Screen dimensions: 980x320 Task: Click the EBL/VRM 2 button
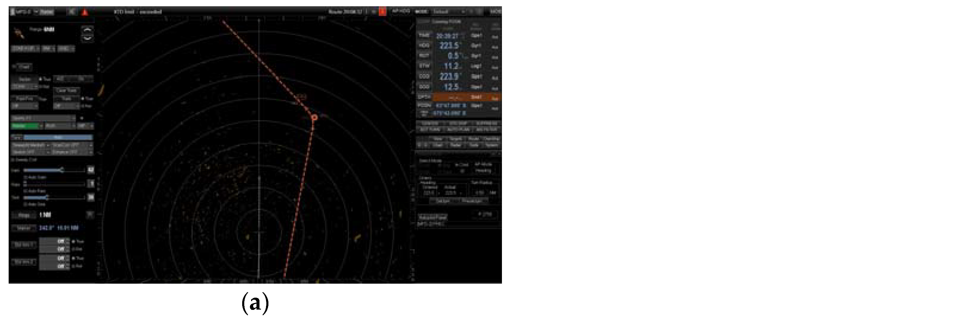24,262
